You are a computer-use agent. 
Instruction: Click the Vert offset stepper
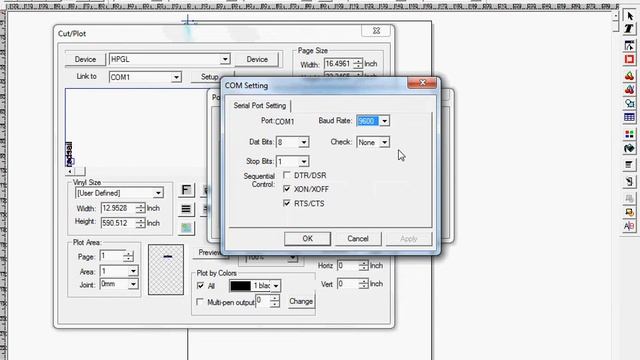pos(363,284)
